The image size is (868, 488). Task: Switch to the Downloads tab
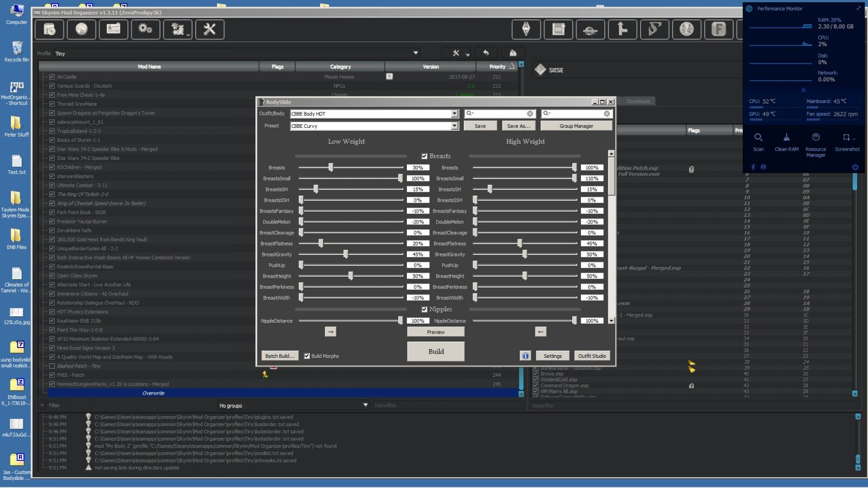(638, 101)
